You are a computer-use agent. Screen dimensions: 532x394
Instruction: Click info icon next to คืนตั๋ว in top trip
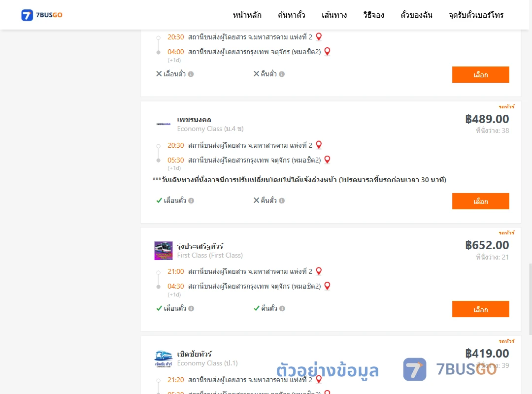coord(282,74)
